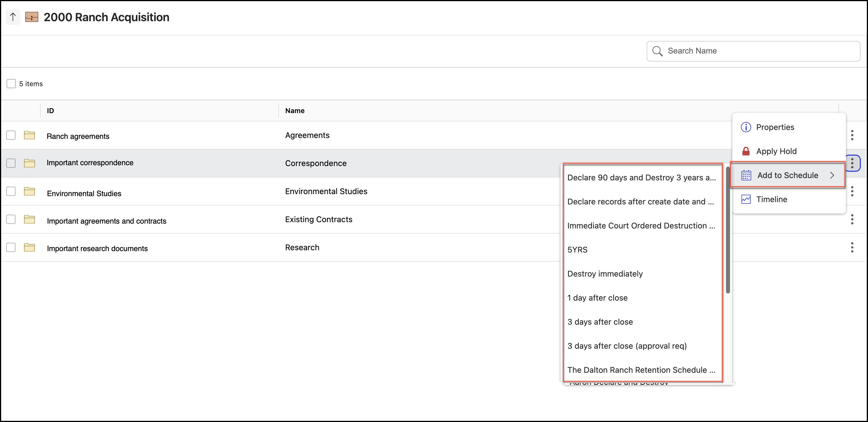Open the Existing Contracts row's three-dot menu

pos(852,219)
